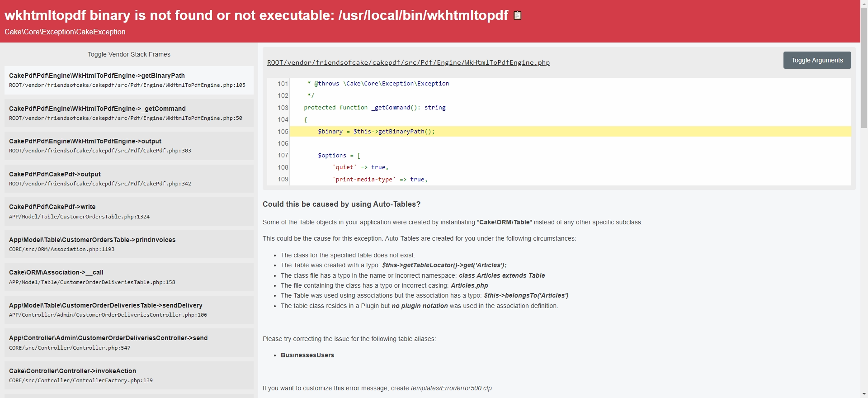Toggle Vendor Stack Frames visibility
This screenshot has height=398, width=868.
pyautogui.click(x=129, y=54)
